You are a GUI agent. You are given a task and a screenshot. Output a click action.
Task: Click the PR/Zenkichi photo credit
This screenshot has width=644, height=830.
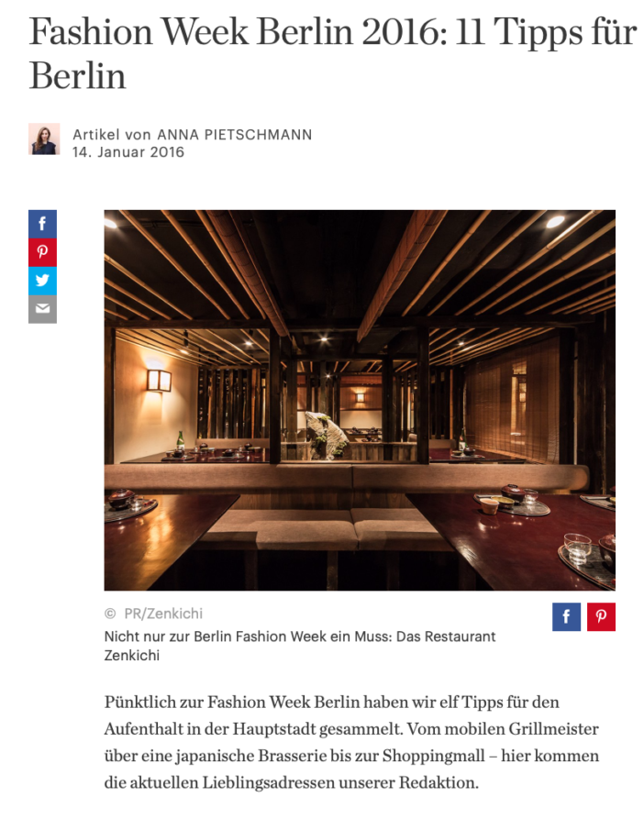click(163, 614)
